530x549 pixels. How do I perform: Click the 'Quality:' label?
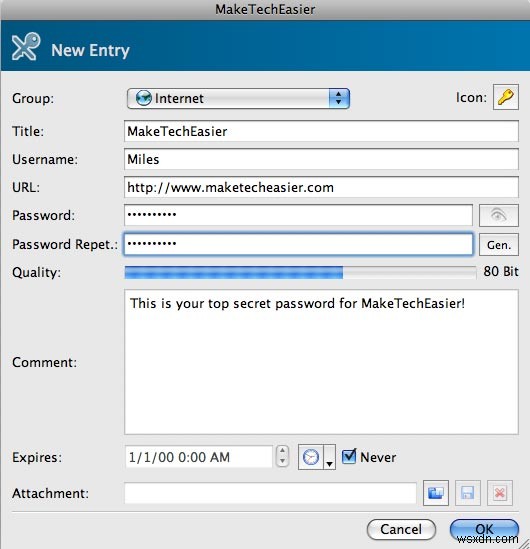pyautogui.click(x=36, y=273)
